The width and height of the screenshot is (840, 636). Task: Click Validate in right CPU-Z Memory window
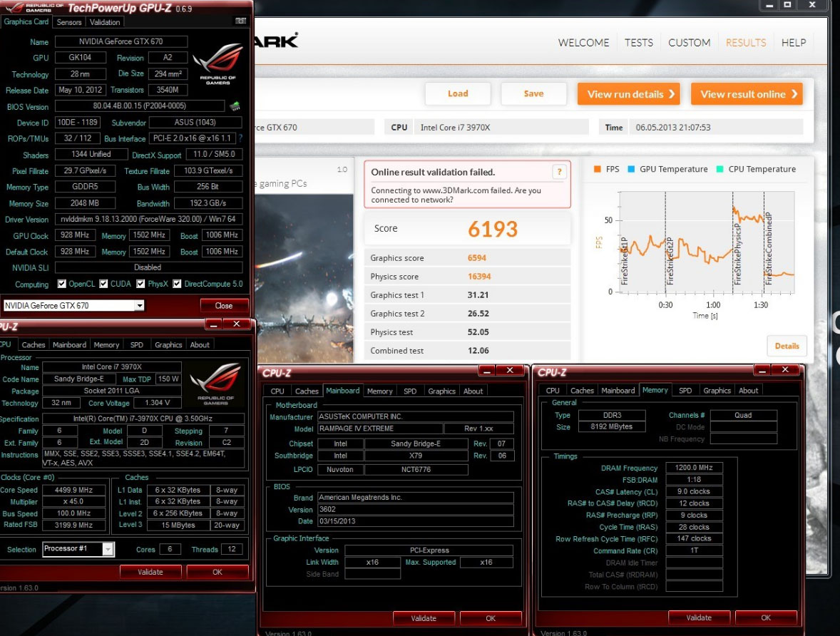pos(699,617)
